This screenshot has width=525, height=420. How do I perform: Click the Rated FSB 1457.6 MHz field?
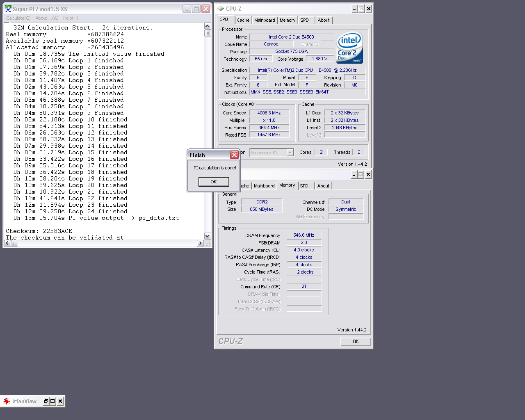pyautogui.click(x=269, y=135)
